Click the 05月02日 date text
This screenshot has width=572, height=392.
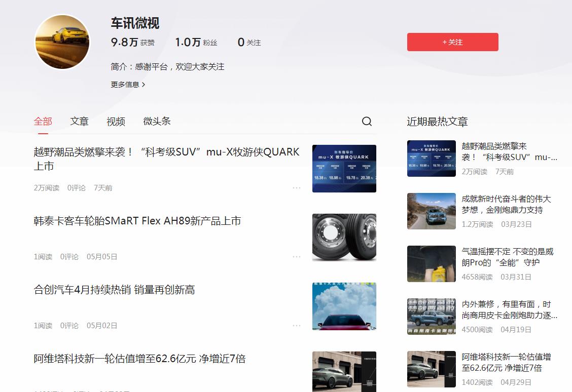point(102,325)
